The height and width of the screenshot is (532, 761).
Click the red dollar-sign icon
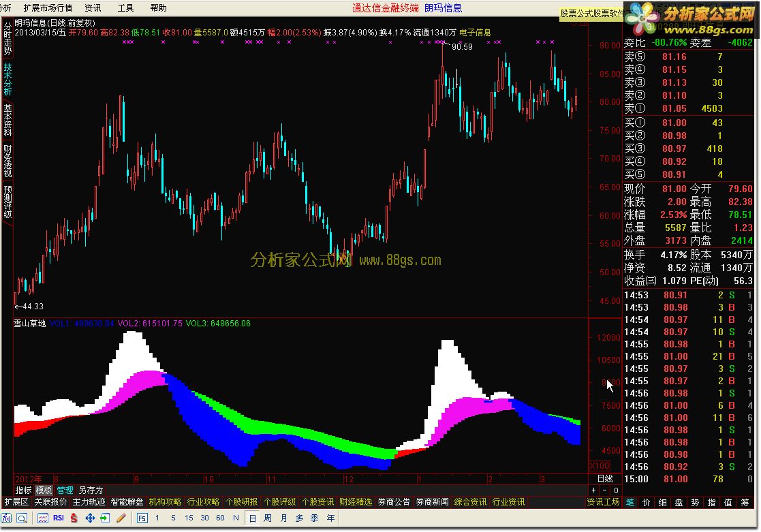pyautogui.click(x=74, y=518)
